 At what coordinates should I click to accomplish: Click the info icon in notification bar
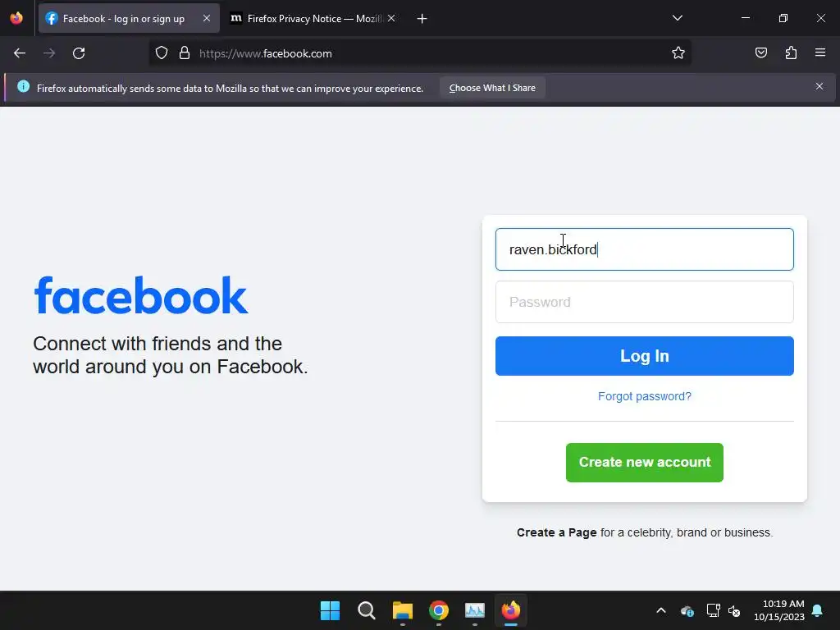[23, 86]
